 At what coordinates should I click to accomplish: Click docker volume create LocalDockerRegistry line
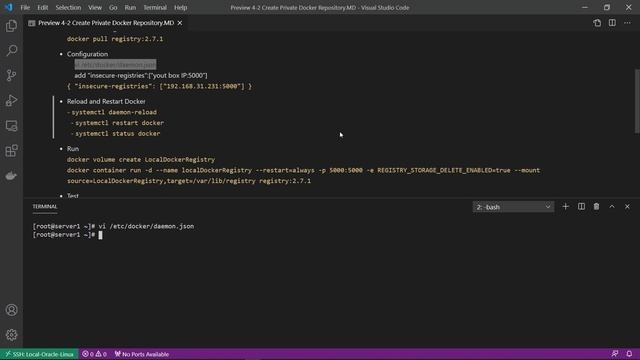(x=141, y=159)
